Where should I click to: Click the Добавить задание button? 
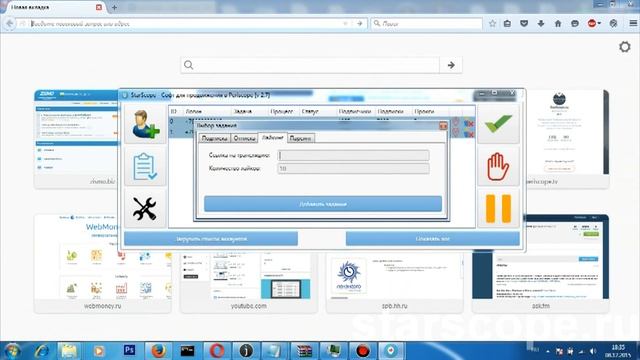point(323,204)
